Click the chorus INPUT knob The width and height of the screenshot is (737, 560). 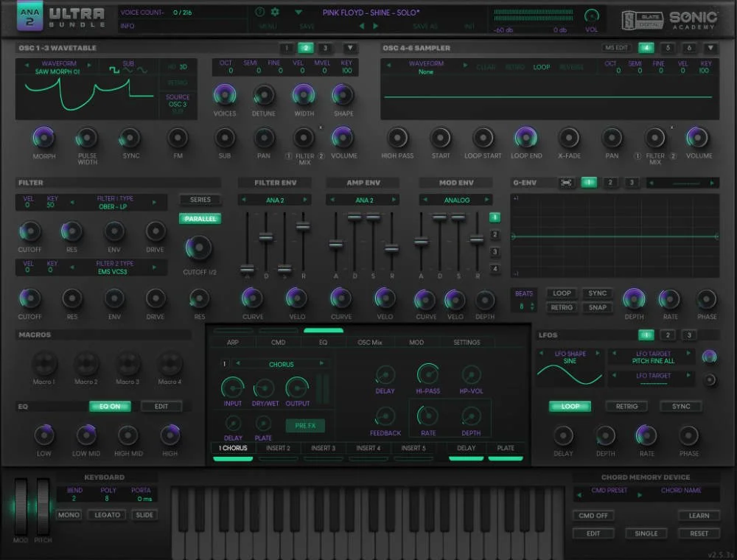[x=233, y=388]
